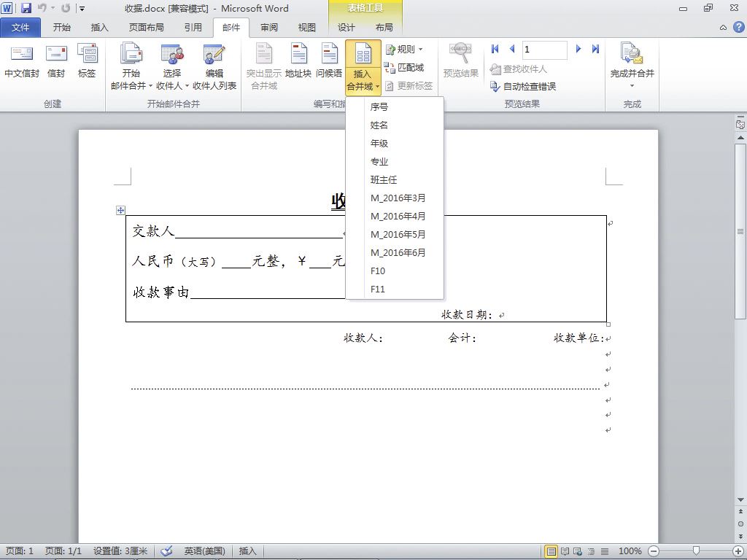Start Mail Merge (开始邮件合并) button
The height and width of the screenshot is (560, 747).
131,66
